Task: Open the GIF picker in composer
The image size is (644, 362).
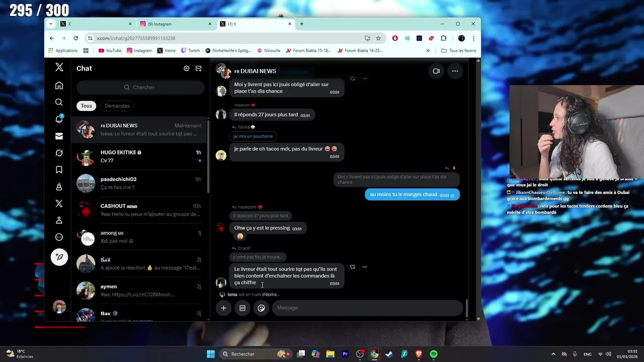Action: click(242, 308)
